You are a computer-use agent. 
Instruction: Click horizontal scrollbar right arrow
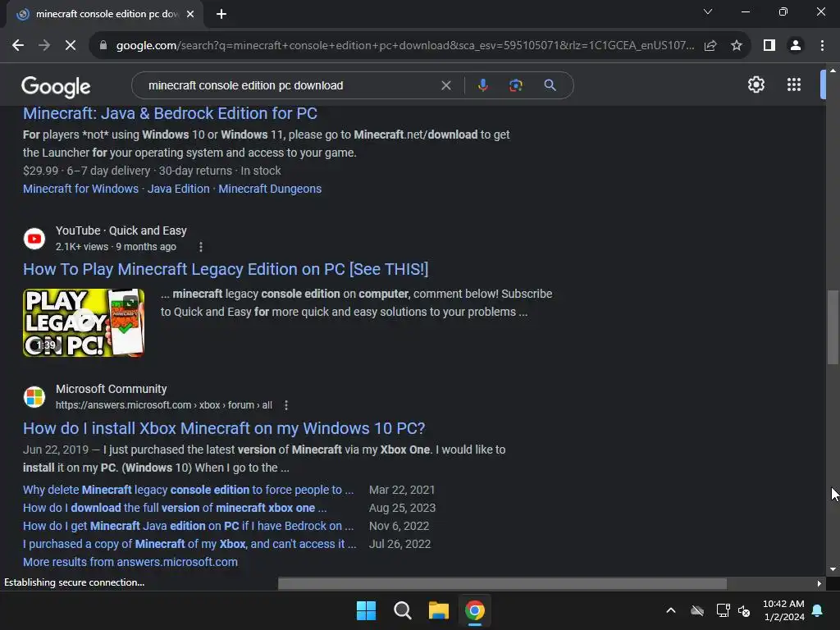pyautogui.click(x=819, y=583)
